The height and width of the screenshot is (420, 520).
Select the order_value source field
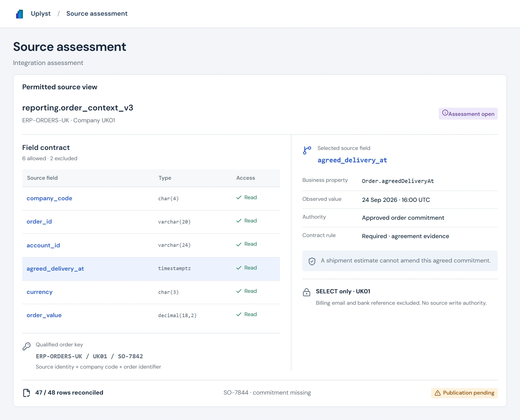pos(44,315)
